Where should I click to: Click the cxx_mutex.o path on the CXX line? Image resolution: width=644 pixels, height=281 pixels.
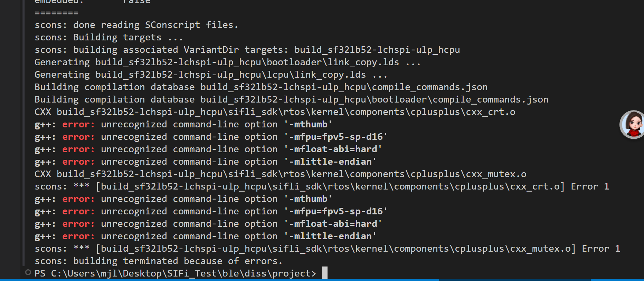[x=291, y=174]
